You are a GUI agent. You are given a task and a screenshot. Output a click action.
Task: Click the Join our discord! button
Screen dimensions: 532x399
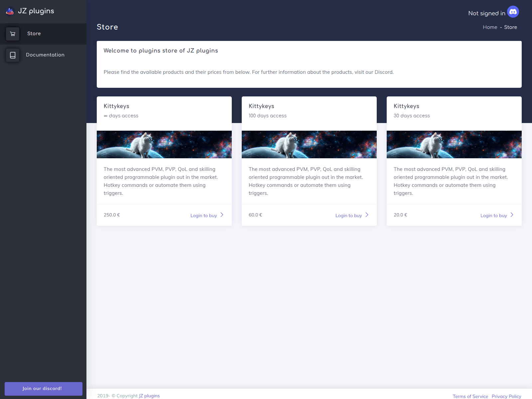pyautogui.click(x=44, y=389)
